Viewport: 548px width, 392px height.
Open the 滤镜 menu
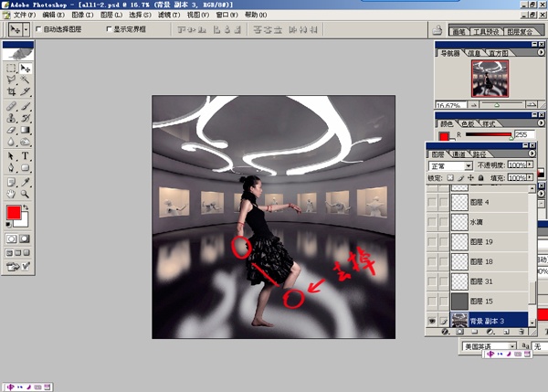tap(169, 15)
